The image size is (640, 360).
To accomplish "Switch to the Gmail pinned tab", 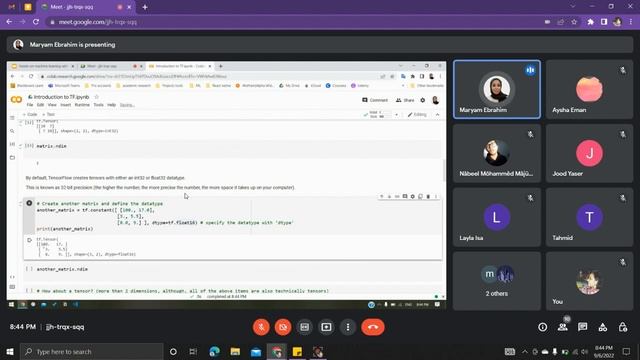I will 11,7.
